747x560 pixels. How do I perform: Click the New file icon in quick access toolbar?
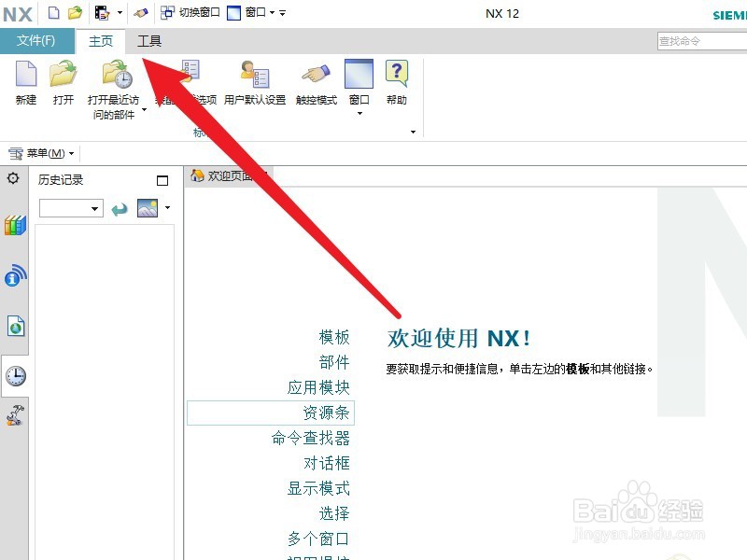pos(54,13)
